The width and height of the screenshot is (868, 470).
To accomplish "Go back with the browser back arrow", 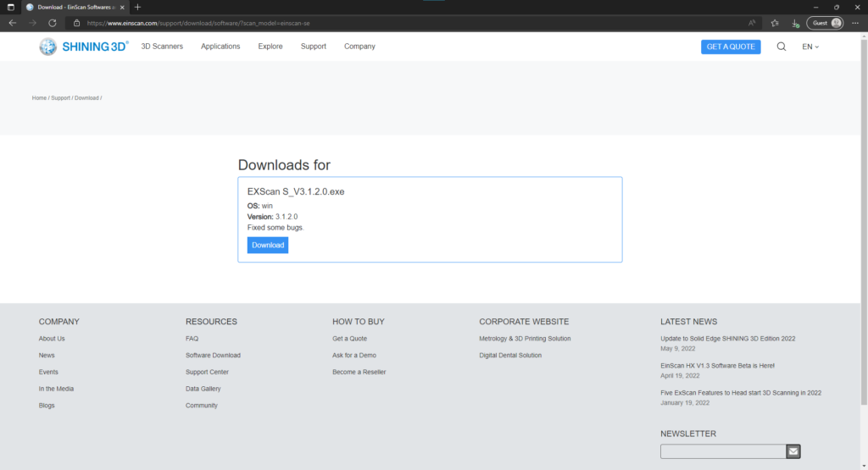I will pos(12,23).
